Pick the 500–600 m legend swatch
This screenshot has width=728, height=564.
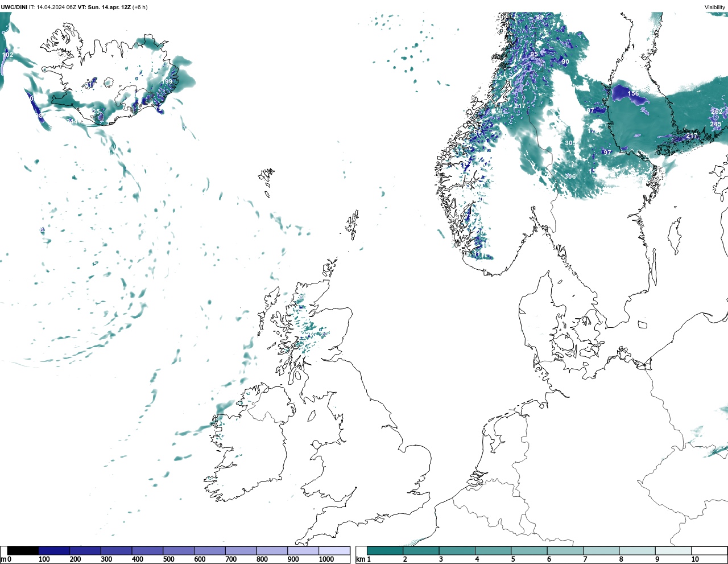(x=179, y=550)
